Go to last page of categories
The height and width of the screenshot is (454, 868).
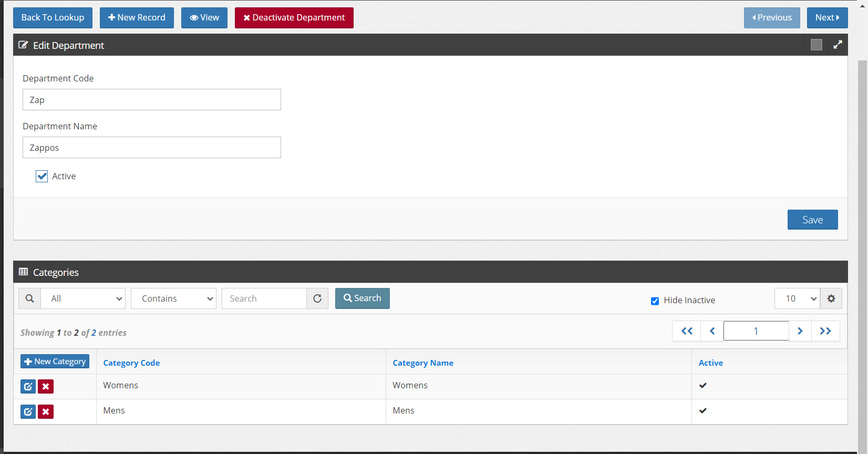[x=825, y=331]
